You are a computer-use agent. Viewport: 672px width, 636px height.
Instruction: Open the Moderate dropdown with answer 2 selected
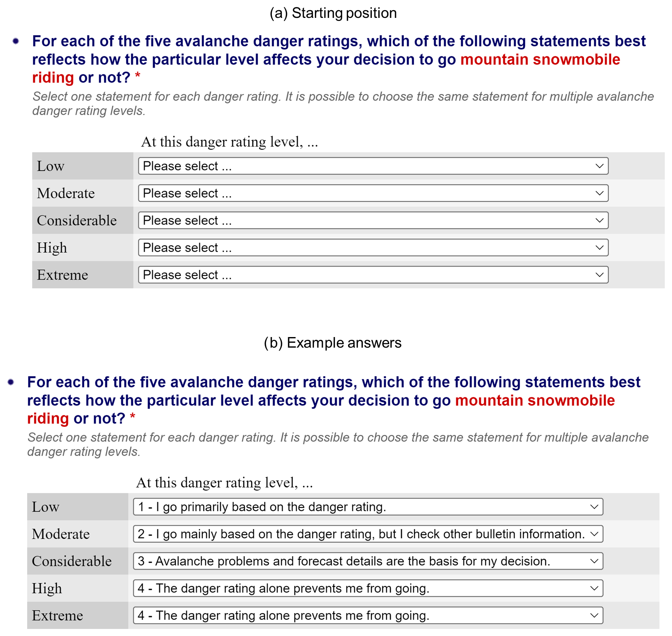click(x=368, y=534)
